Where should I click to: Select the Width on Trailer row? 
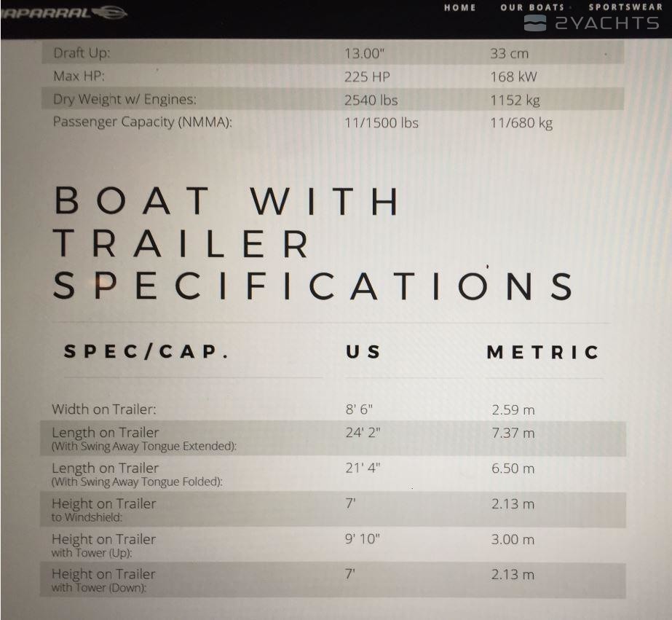tap(333, 409)
